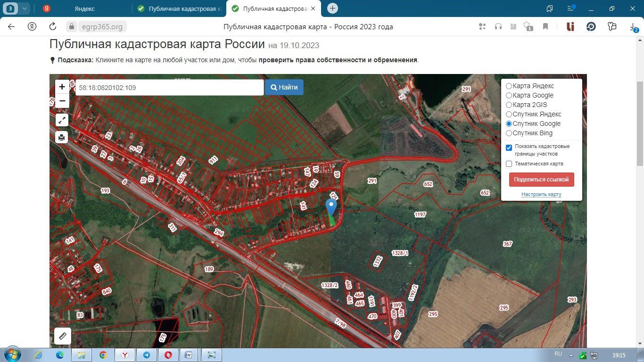The width and height of the screenshot is (644, 362).
Task: Open new browser tab
Action: [333, 8]
